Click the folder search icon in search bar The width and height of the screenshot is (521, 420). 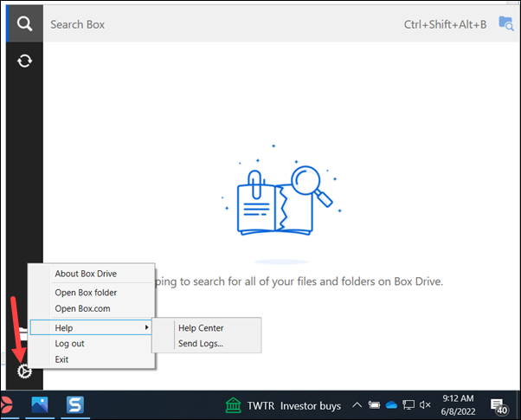click(x=506, y=23)
